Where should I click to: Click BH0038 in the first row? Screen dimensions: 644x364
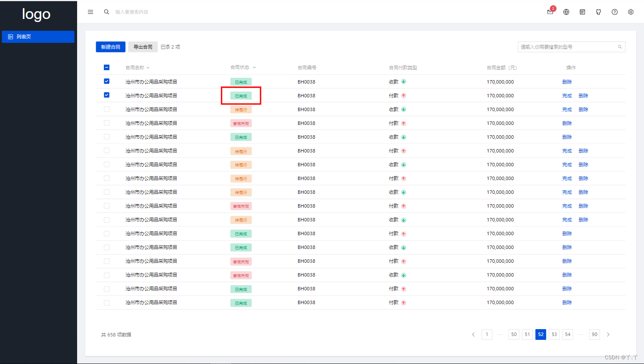coord(306,82)
